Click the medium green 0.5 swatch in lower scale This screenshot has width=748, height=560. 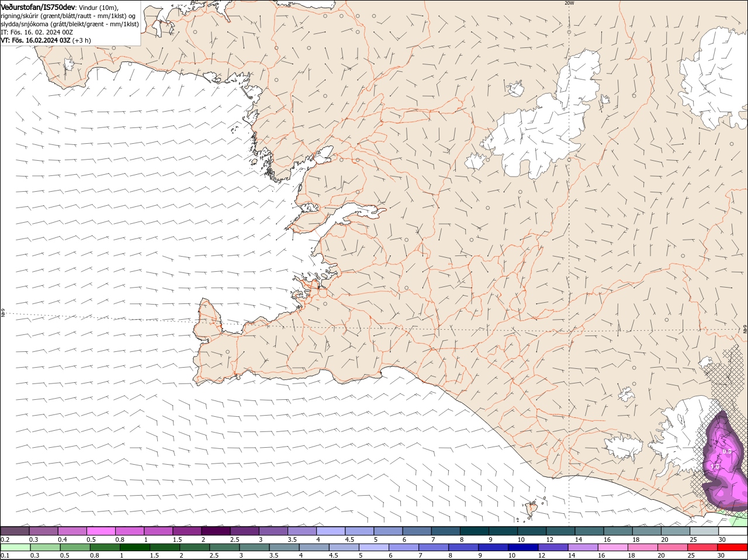tap(75, 548)
